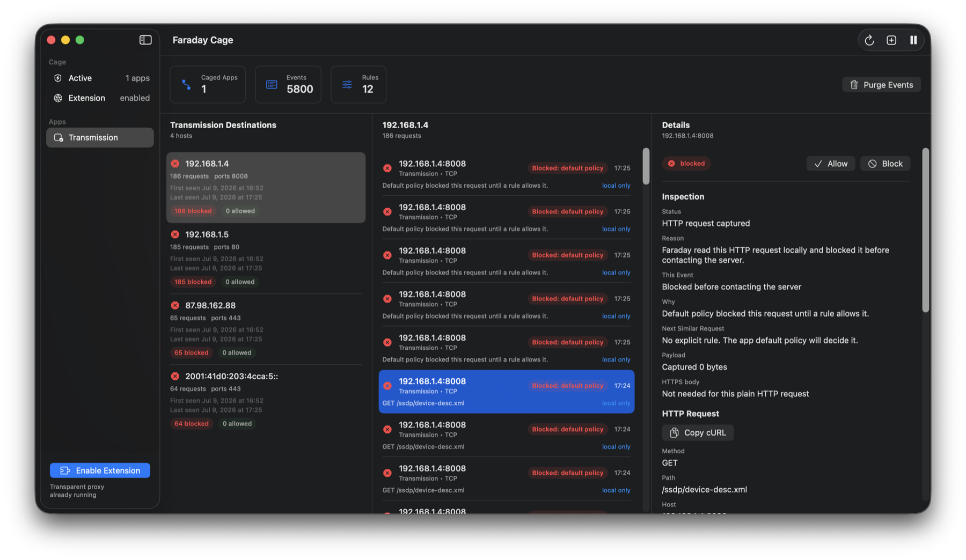Image resolution: width=966 pixels, height=560 pixels.
Task: Select destination host 192.168.1.5
Action: coord(266,258)
